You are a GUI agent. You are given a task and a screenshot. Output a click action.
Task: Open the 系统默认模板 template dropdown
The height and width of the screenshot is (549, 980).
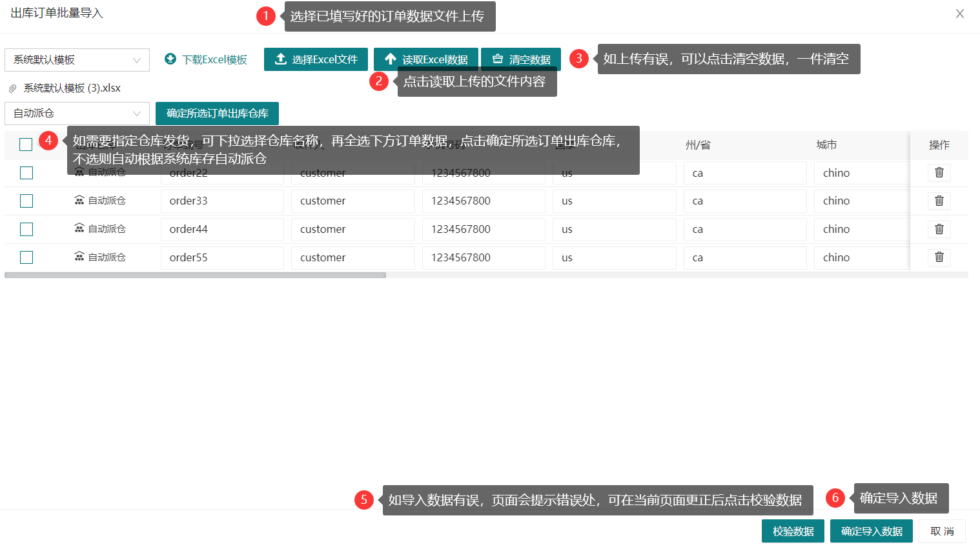click(x=77, y=60)
